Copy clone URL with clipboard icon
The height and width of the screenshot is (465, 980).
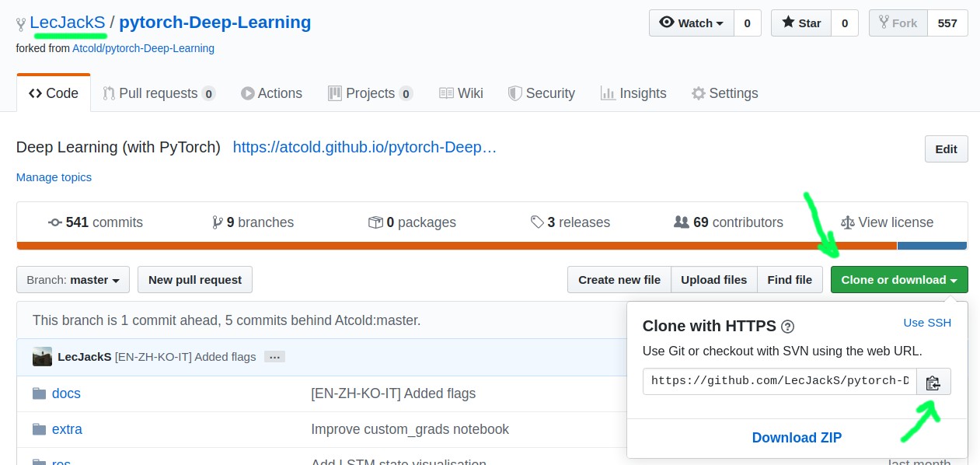(933, 381)
